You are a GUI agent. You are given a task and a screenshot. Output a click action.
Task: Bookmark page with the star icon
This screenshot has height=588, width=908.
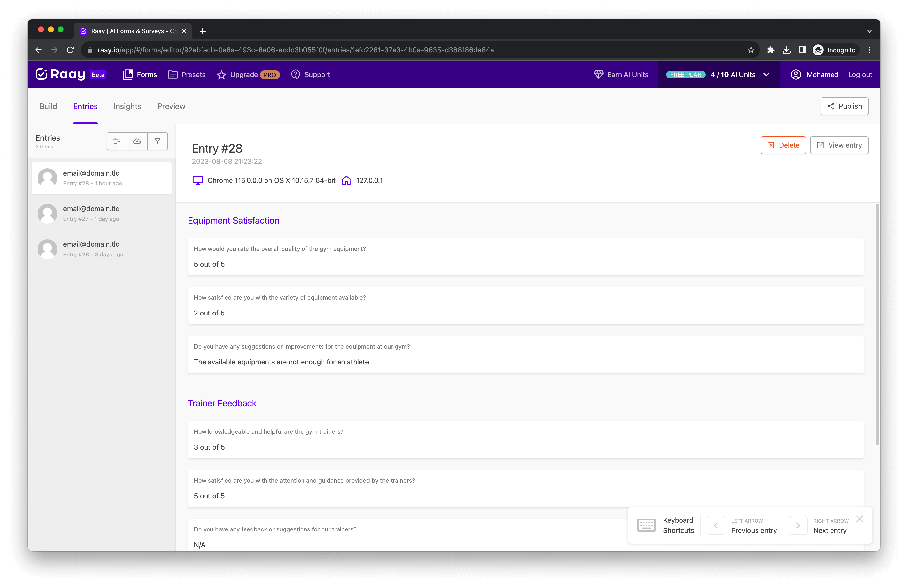pos(750,50)
